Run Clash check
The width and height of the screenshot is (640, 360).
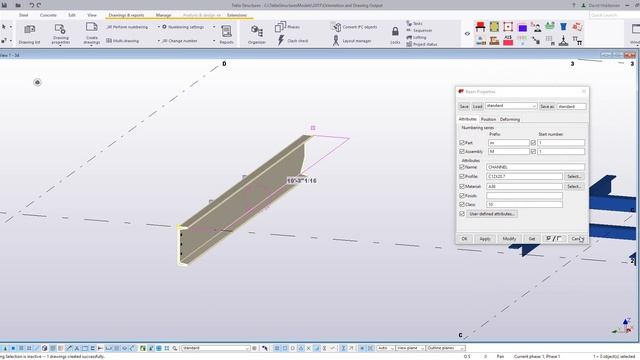292,40
